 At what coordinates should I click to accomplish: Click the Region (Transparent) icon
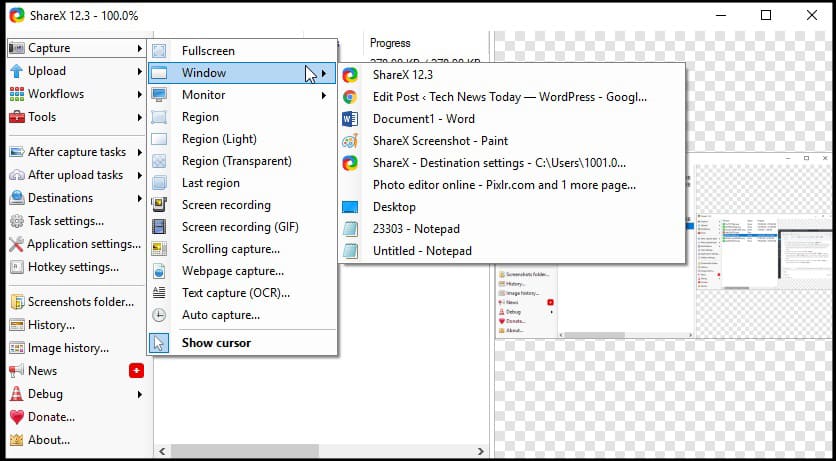[159, 161]
